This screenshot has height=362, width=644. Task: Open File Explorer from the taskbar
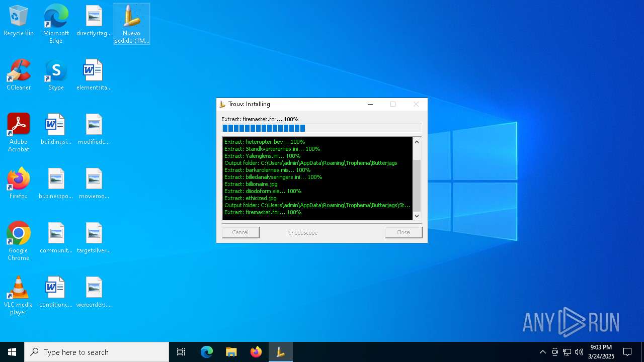[x=231, y=352]
